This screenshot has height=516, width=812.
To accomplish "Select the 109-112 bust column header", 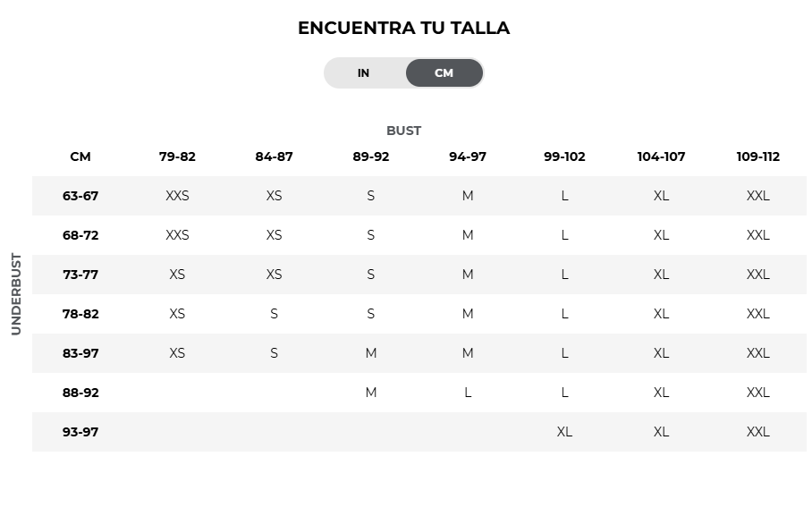I will pyautogui.click(x=758, y=156).
